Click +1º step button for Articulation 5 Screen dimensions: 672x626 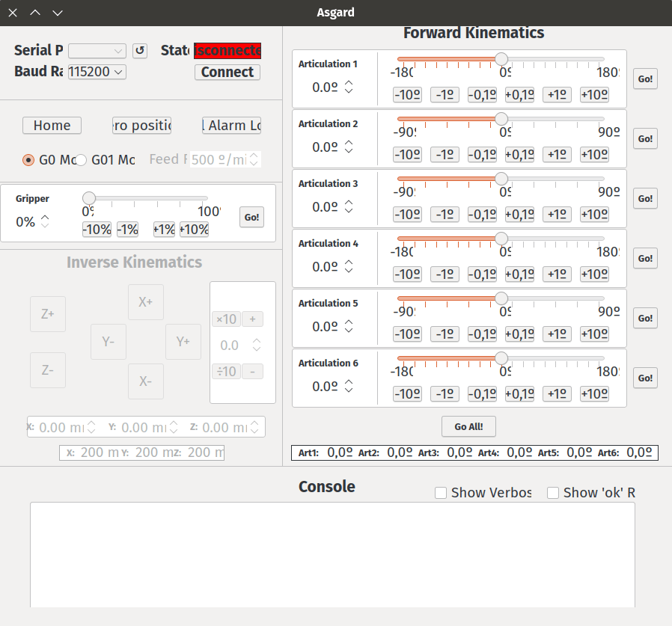coord(557,334)
